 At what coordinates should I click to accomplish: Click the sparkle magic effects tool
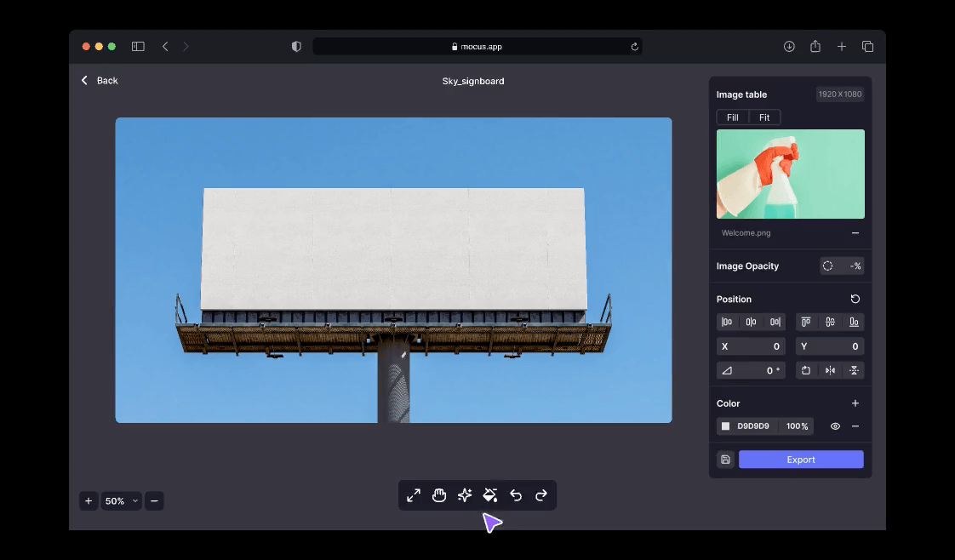click(465, 495)
